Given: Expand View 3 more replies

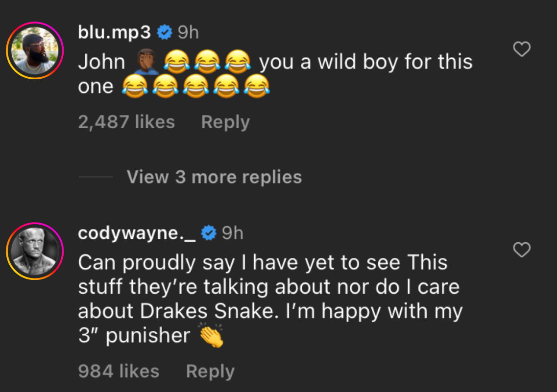Looking at the screenshot, I should (214, 177).
